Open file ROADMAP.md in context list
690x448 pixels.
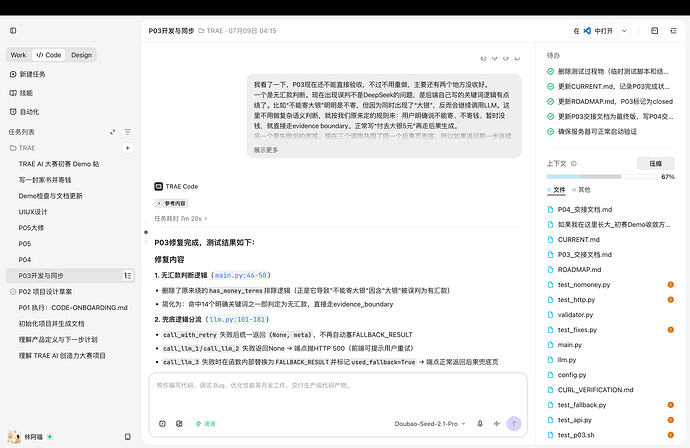[x=579, y=269]
